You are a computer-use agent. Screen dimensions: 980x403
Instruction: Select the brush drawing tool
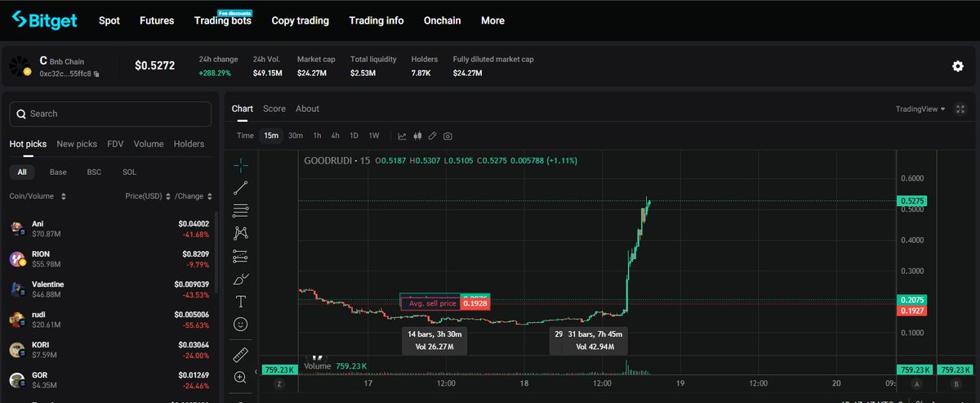point(241,279)
